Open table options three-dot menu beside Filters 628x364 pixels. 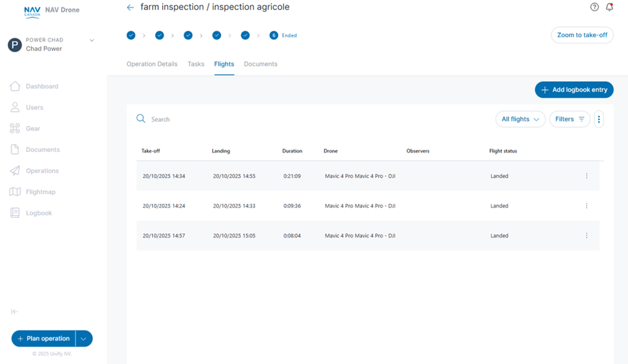598,119
